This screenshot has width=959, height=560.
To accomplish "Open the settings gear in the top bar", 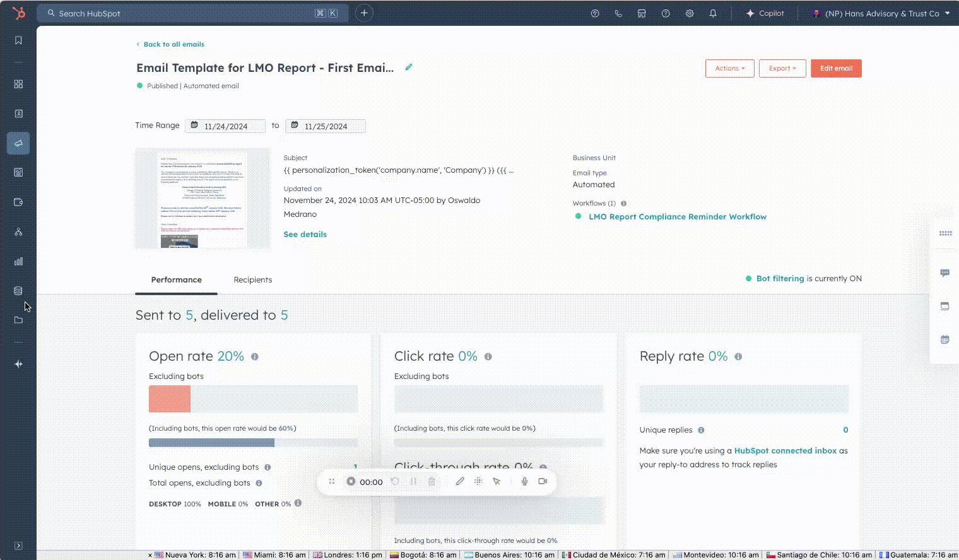I will pyautogui.click(x=689, y=13).
